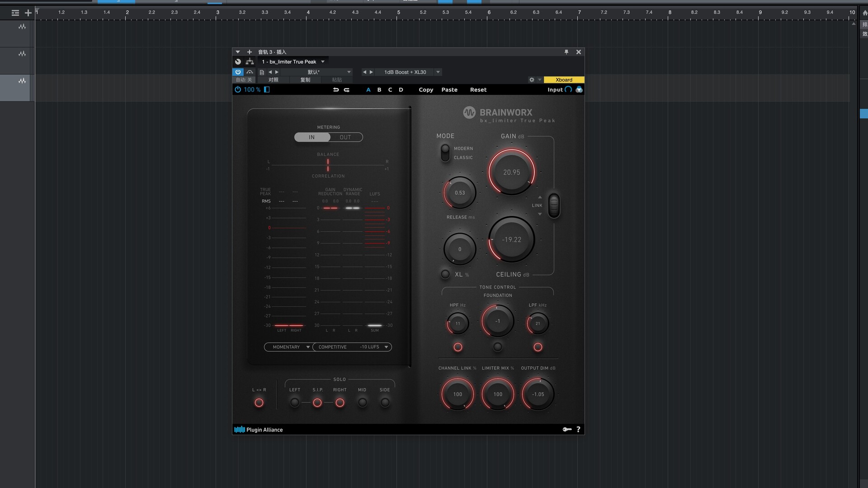The height and width of the screenshot is (488, 868).
Task: Open the plugin settings gear
Action: point(532,80)
